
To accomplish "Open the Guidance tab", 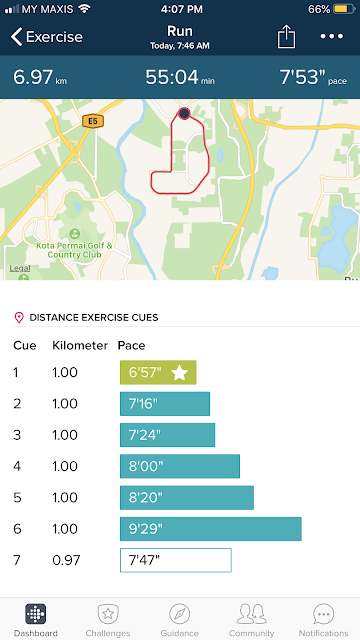I will coord(180,620).
